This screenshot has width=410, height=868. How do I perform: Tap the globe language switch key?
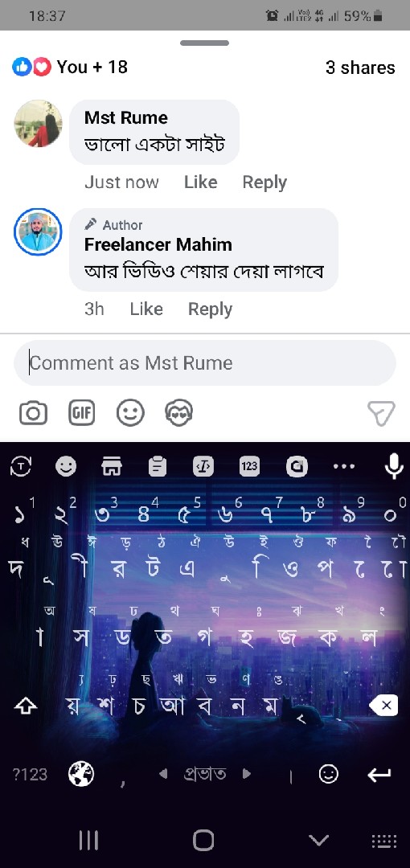click(81, 774)
